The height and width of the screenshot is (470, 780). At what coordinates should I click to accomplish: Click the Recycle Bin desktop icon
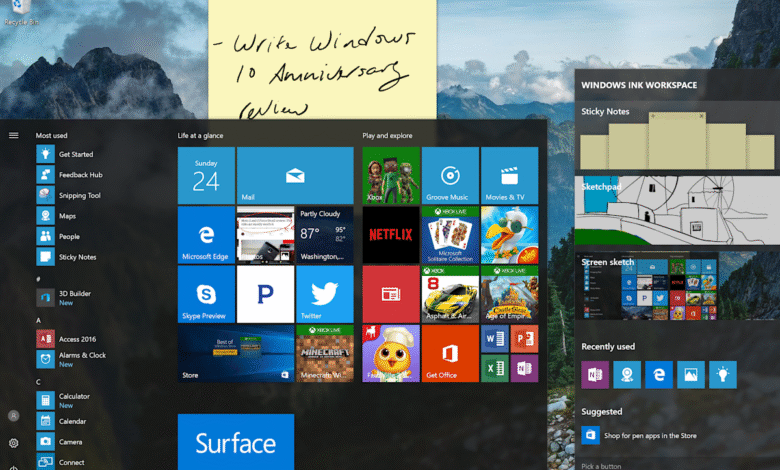pos(20,12)
